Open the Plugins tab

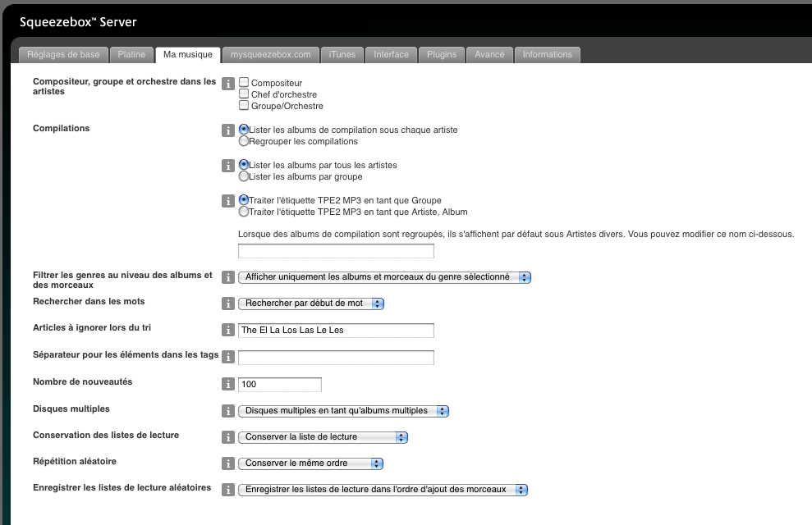pyautogui.click(x=442, y=55)
